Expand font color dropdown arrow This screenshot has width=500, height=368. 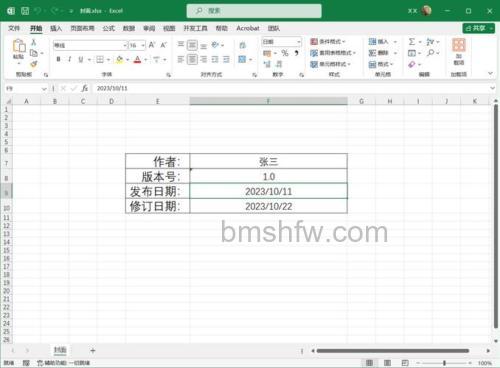pyautogui.click(x=145, y=60)
